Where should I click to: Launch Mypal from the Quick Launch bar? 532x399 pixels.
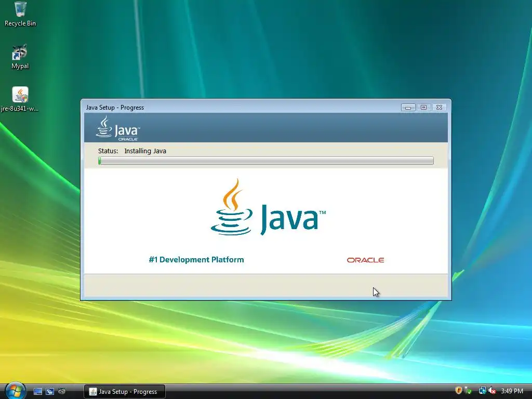pos(62,392)
